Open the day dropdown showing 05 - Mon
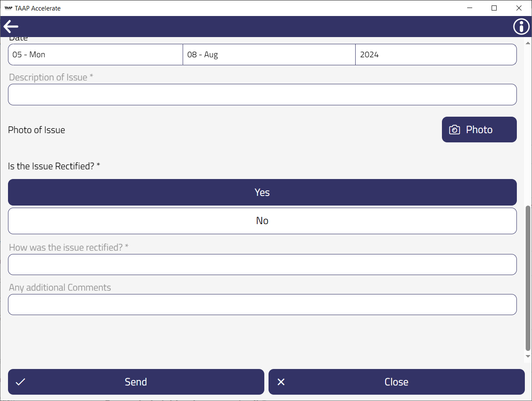Image resolution: width=532 pixels, height=401 pixels. pos(96,55)
